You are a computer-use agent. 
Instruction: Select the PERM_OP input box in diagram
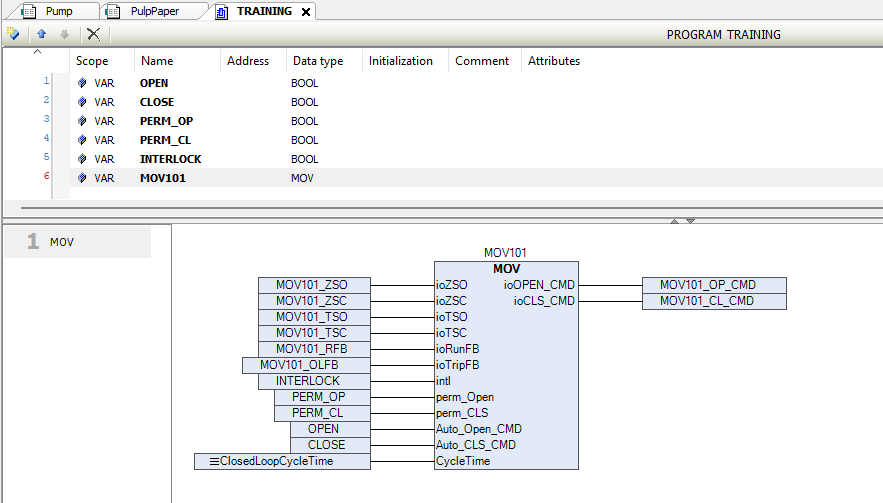pos(322,397)
